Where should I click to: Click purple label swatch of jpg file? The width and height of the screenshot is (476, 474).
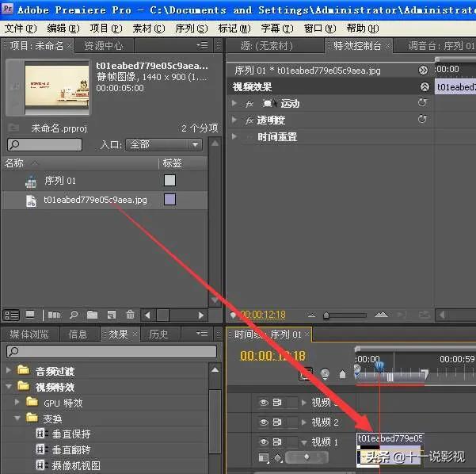[169, 200]
